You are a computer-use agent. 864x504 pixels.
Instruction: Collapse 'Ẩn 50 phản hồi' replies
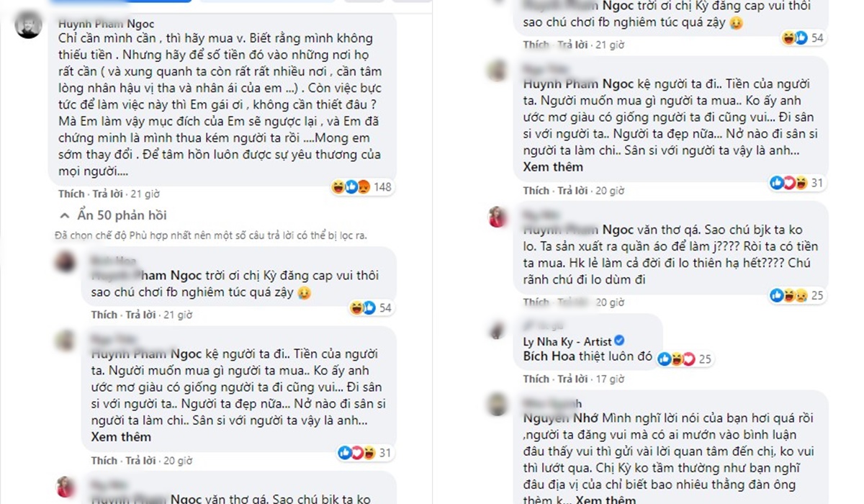[114, 215]
